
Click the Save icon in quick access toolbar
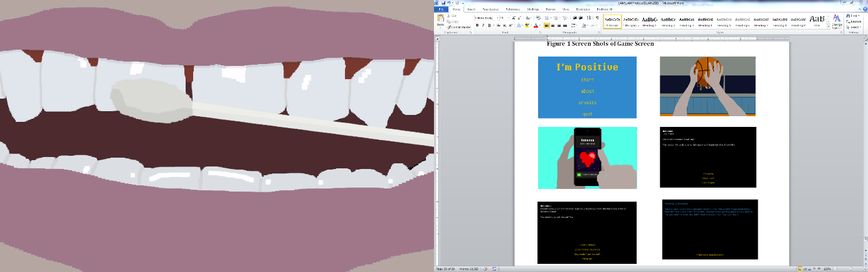(x=443, y=3)
